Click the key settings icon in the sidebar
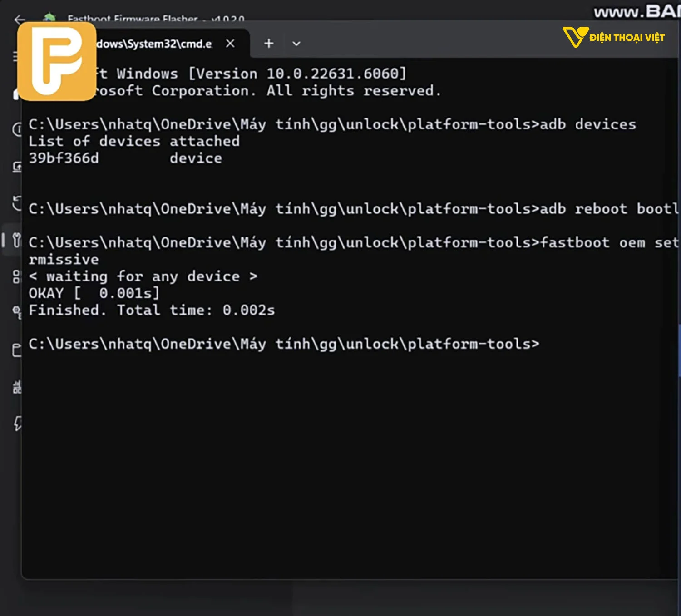 point(17,311)
